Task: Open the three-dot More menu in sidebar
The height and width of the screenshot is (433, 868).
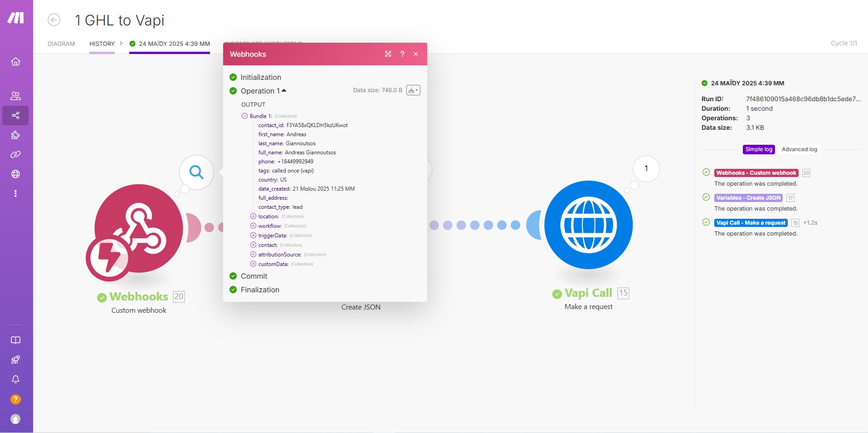Action: [x=15, y=194]
